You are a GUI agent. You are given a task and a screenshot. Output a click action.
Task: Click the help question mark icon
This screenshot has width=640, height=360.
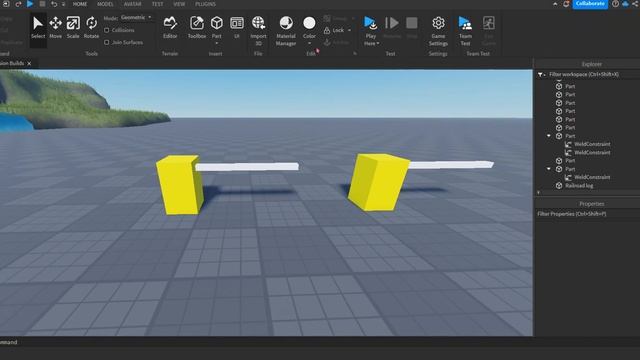(x=615, y=4)
